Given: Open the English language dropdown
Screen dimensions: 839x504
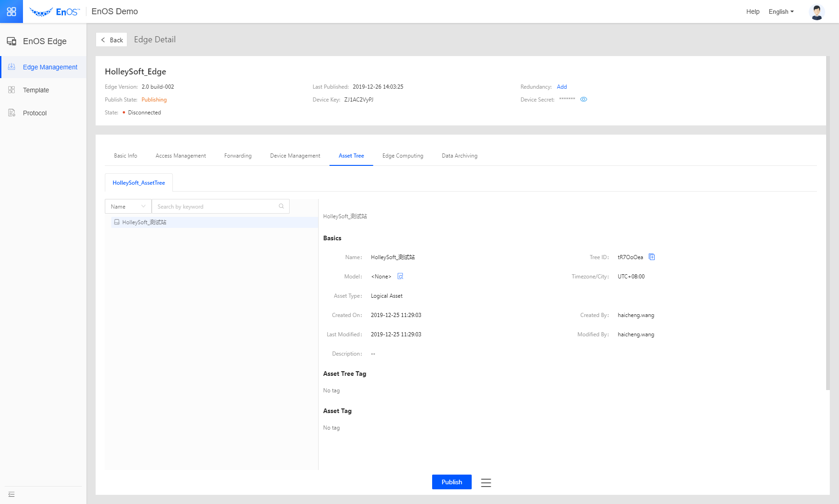Looking at the screenshot, I should (781, 12).
